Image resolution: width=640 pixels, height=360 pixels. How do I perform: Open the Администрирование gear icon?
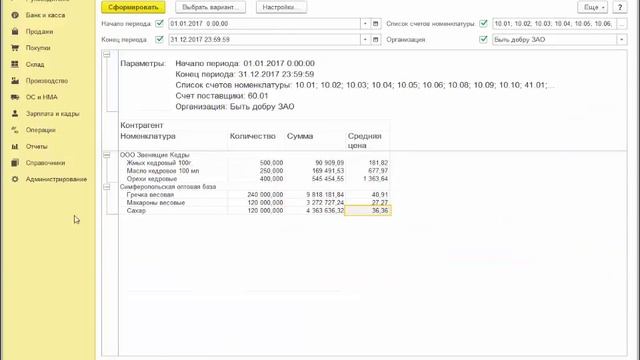tap(15, 179)
